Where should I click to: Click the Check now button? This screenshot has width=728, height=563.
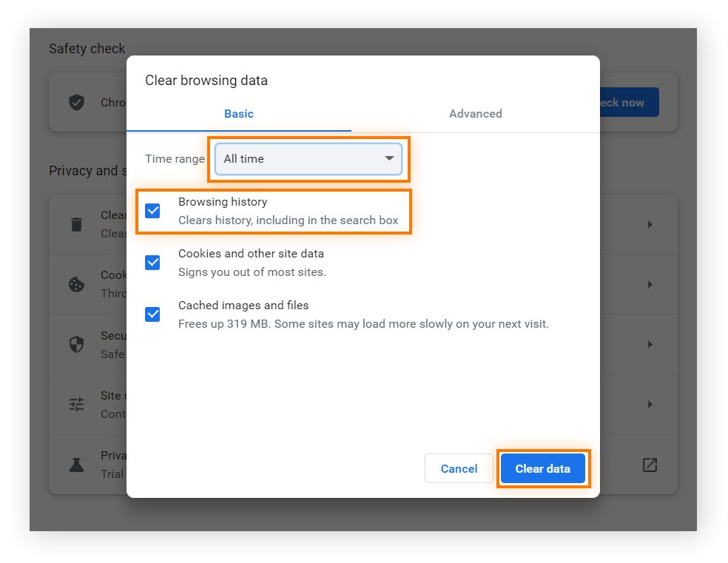pos(629,103)
